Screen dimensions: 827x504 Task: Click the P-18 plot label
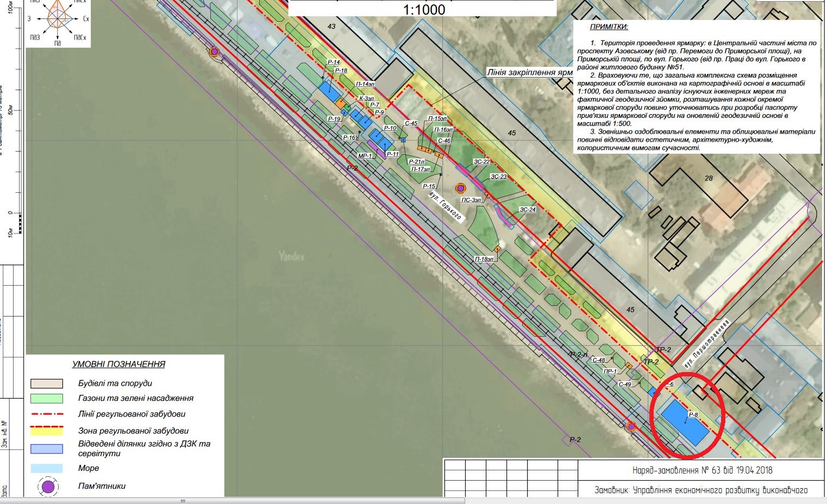click(x=341, y=71)
